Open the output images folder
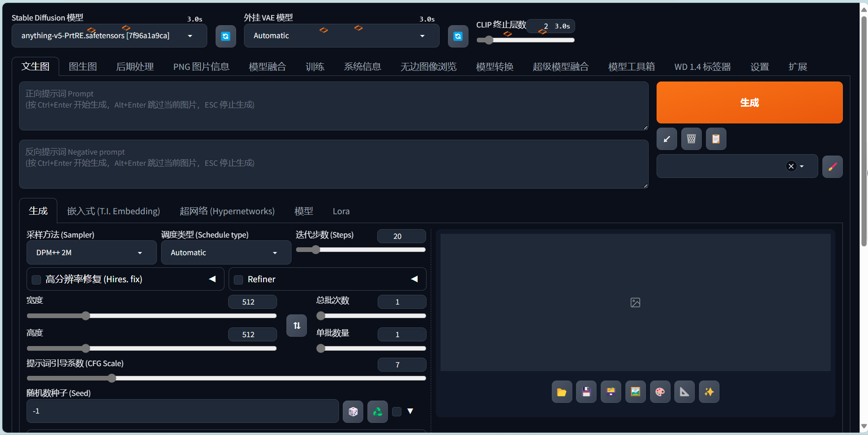The width and height of the screenshot is (868, 435). 562,392
